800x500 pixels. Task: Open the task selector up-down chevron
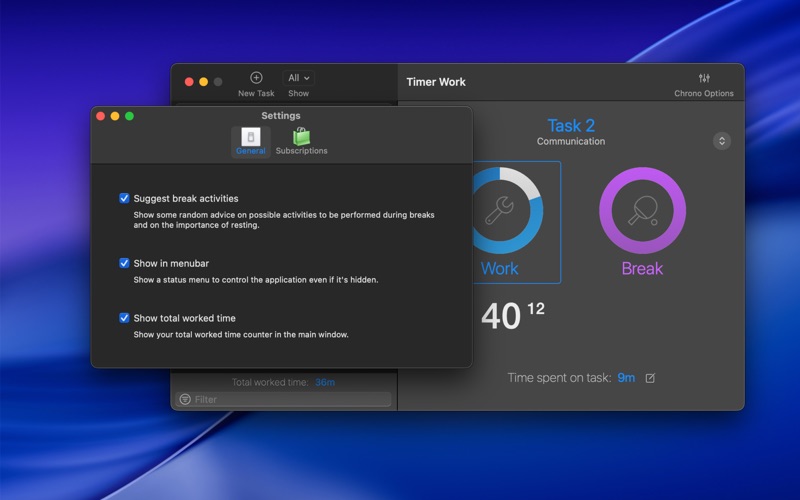(x=721, y=141)
